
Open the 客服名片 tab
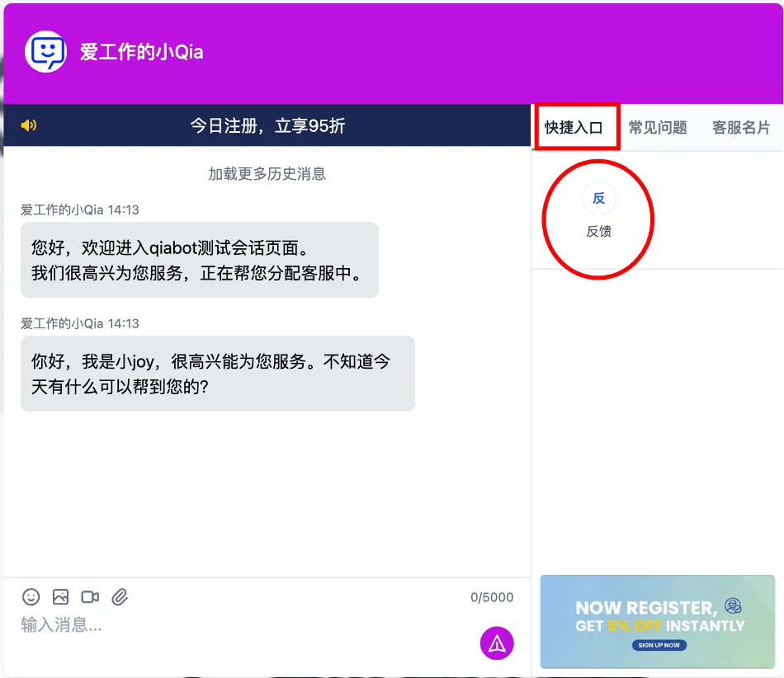740,128
